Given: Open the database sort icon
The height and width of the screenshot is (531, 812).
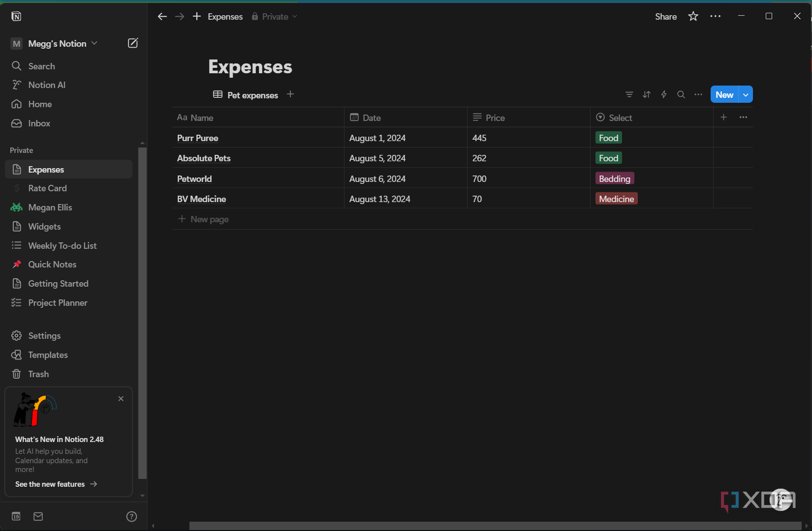Looking at the screenshot, I should point(647,94).
